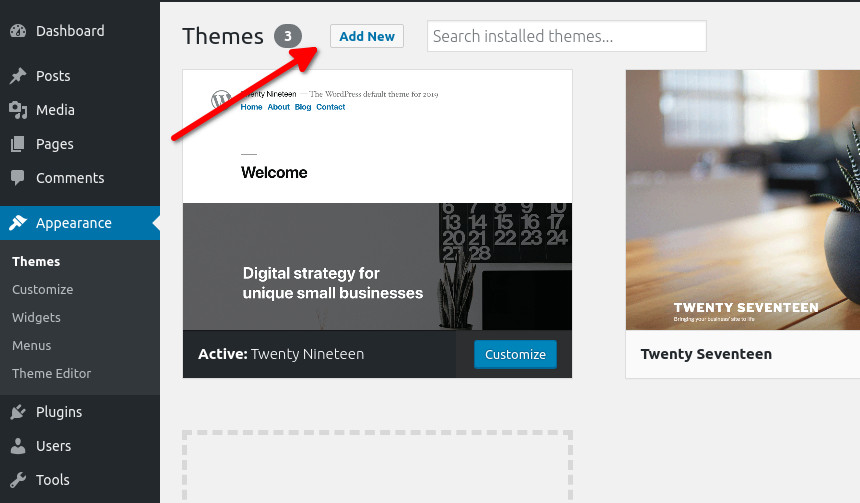
Task: Click the dashed add new theme placeholder
Action: 377,466
